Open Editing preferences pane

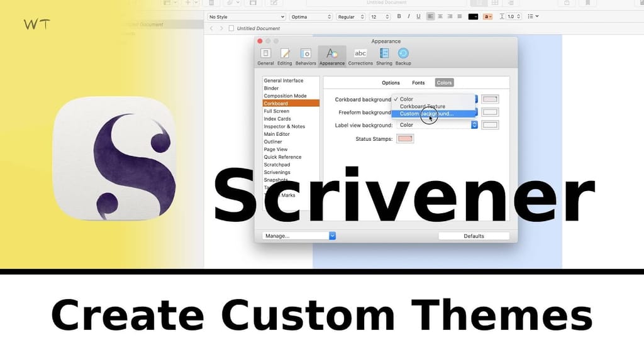[x=285, y=57]
